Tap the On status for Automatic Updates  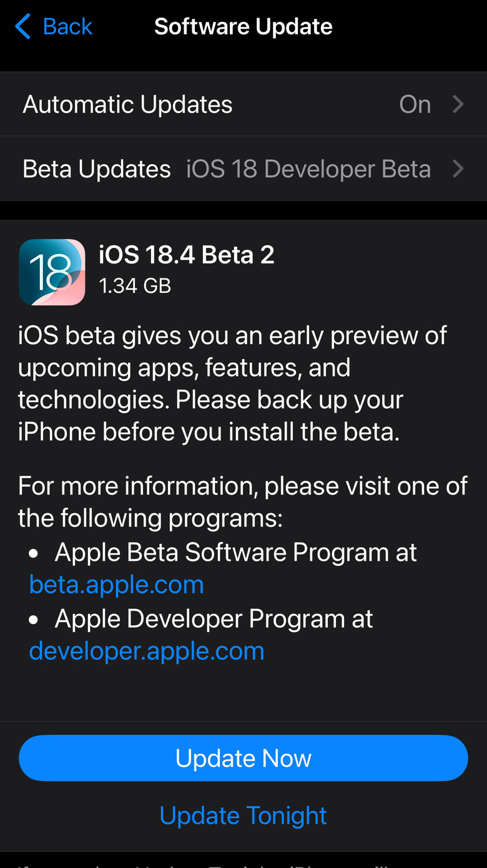tap(415, 104)
